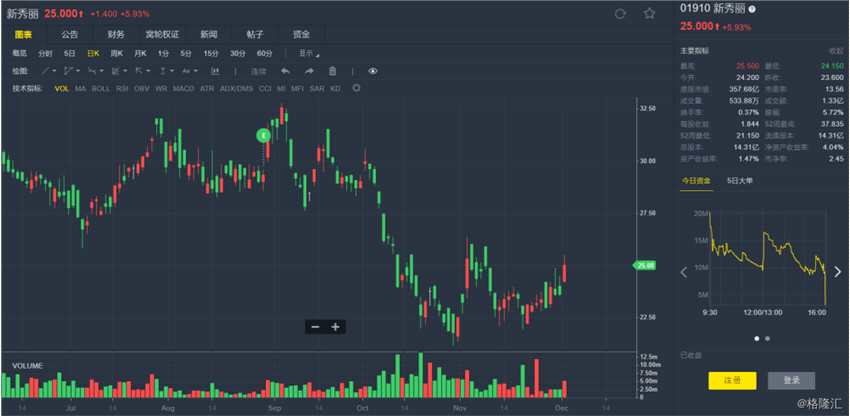Image resolution: width=850 pixels, height=416 pixels.
Task: Zoom in the chart with plus
Action: 336,327
